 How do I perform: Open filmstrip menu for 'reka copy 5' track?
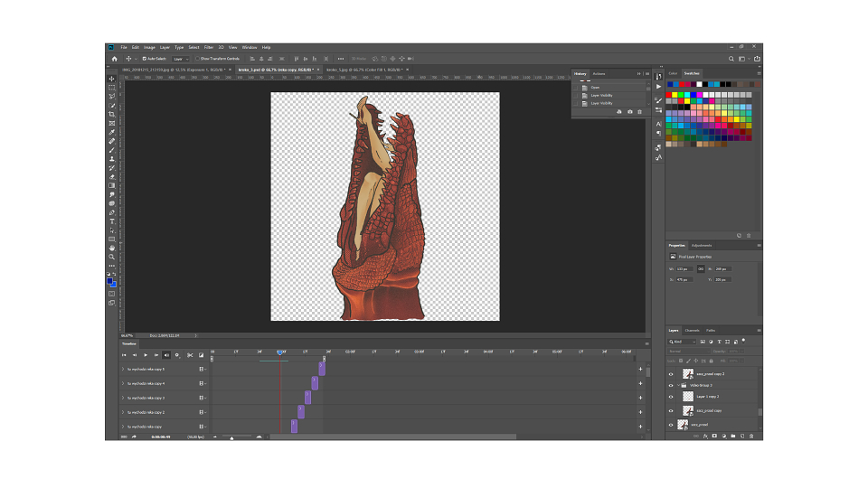click(202, 369)
